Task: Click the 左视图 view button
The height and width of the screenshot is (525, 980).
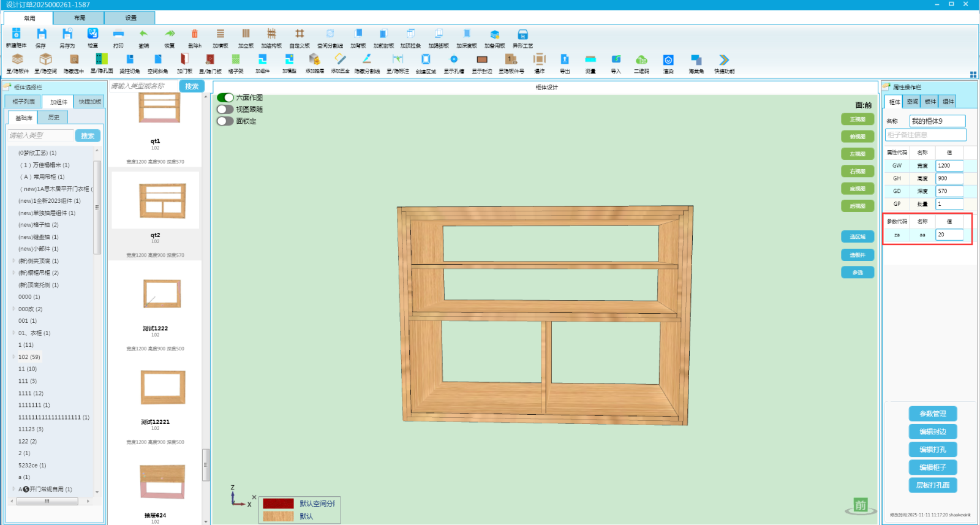Action: pos(857,154)
